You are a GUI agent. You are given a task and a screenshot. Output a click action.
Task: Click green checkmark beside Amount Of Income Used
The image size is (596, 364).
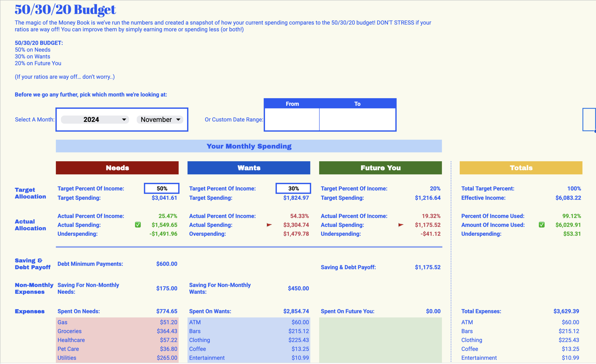click(x=542, y=225)
